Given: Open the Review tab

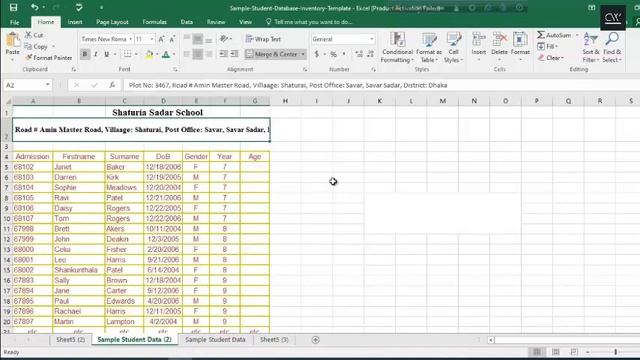Looking at the screenshot, I should coord(216,22).
